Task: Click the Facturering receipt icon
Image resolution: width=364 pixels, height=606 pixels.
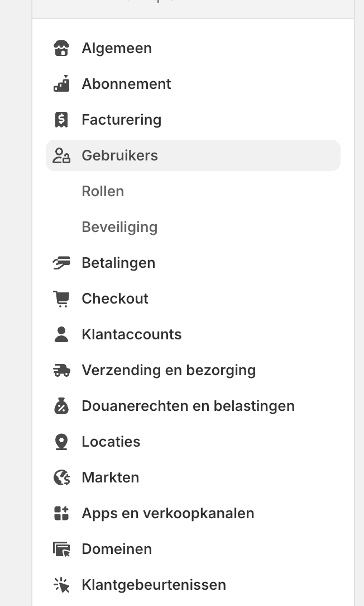Action: point(61,120)
